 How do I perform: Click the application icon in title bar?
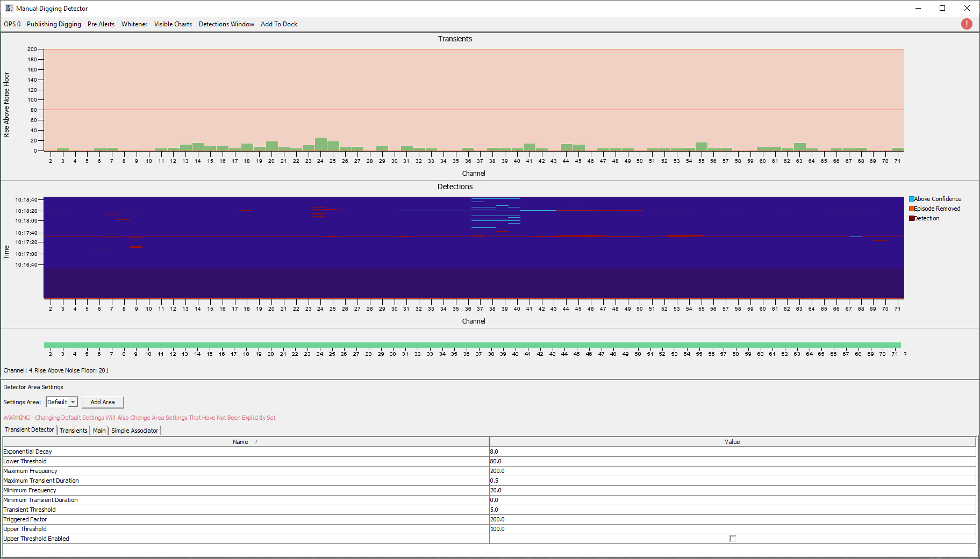click(x=9, y=8)
